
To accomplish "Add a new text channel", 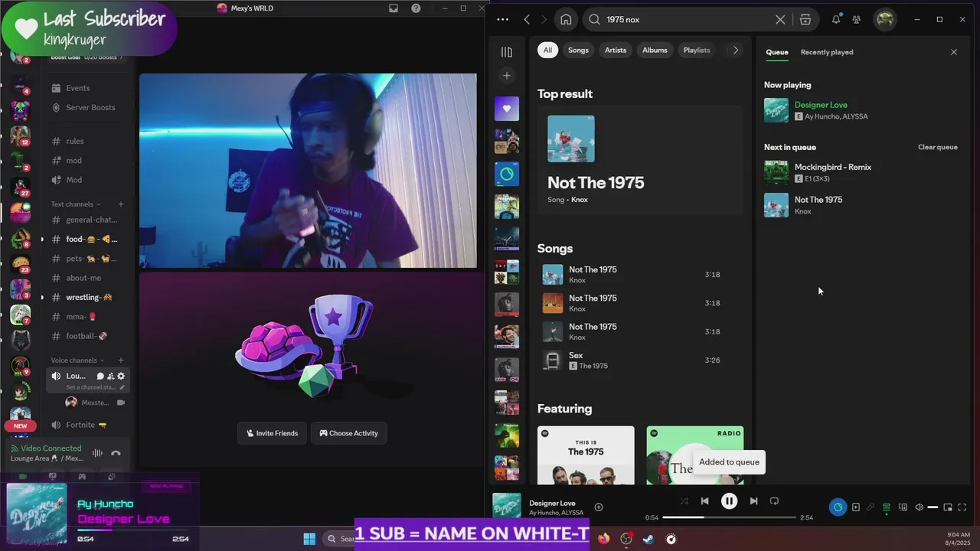I will (x=120, y=204).
